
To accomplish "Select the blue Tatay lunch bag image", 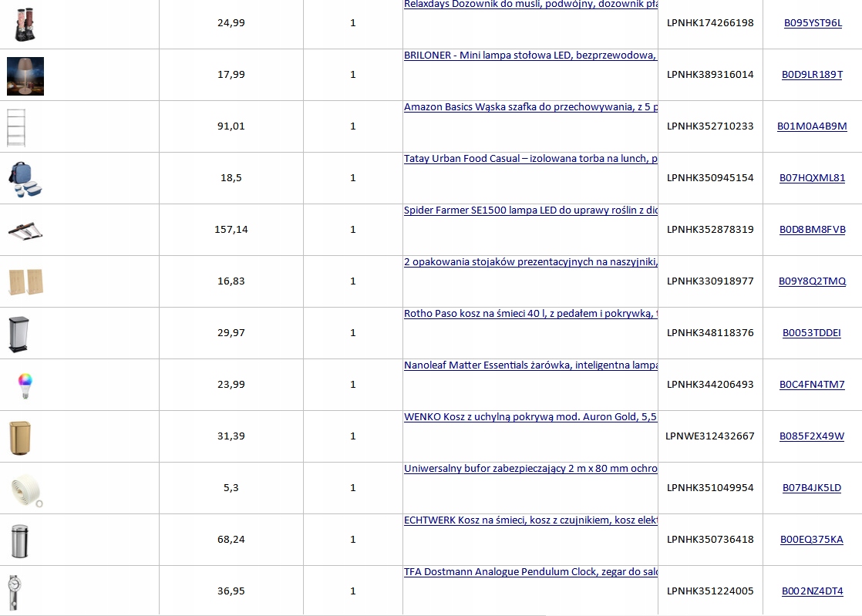I will click(25, 179).
